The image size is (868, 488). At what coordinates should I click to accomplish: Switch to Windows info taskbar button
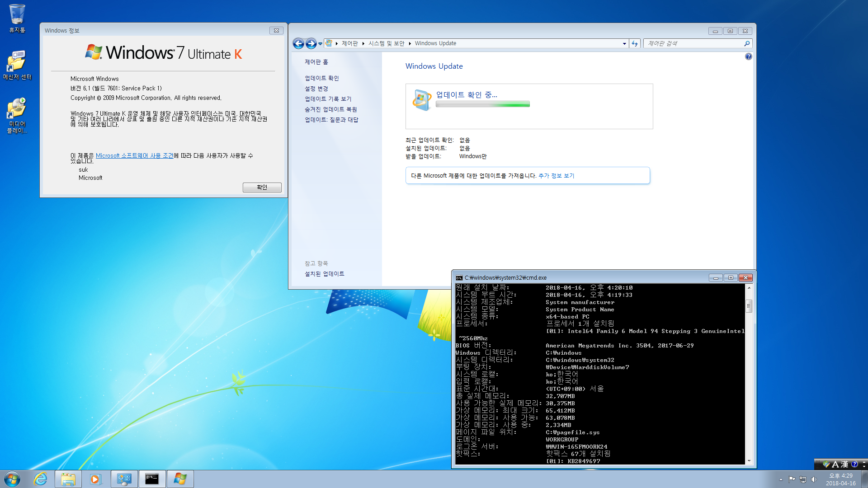coord(180,479)
